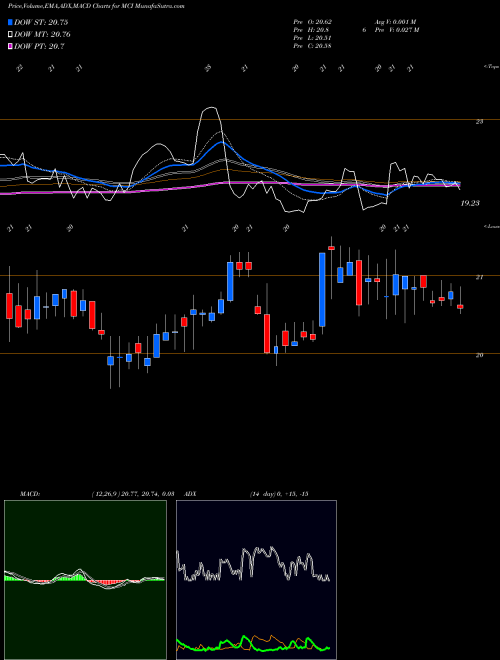Screen dimensions: 500x660
Task: Click the 23 axis label on upper chart
Action: coord(479,122)
